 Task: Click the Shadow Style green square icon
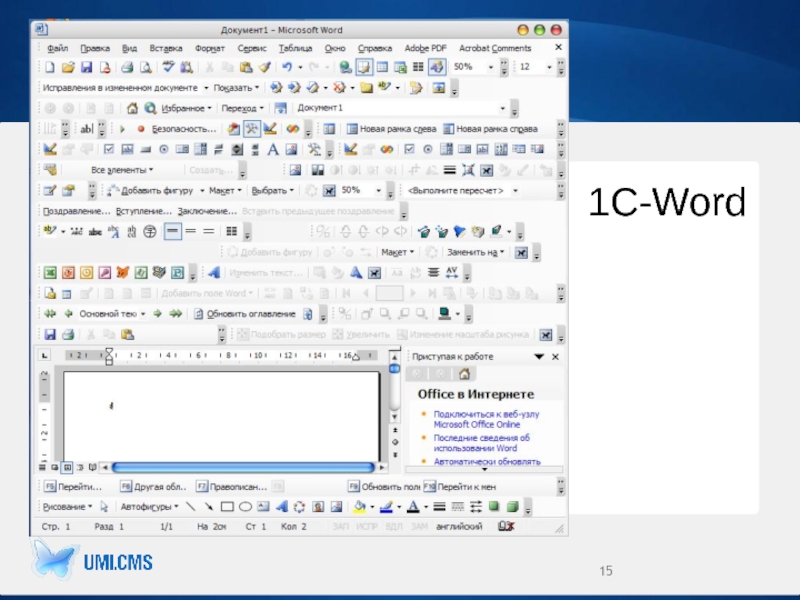494,507
